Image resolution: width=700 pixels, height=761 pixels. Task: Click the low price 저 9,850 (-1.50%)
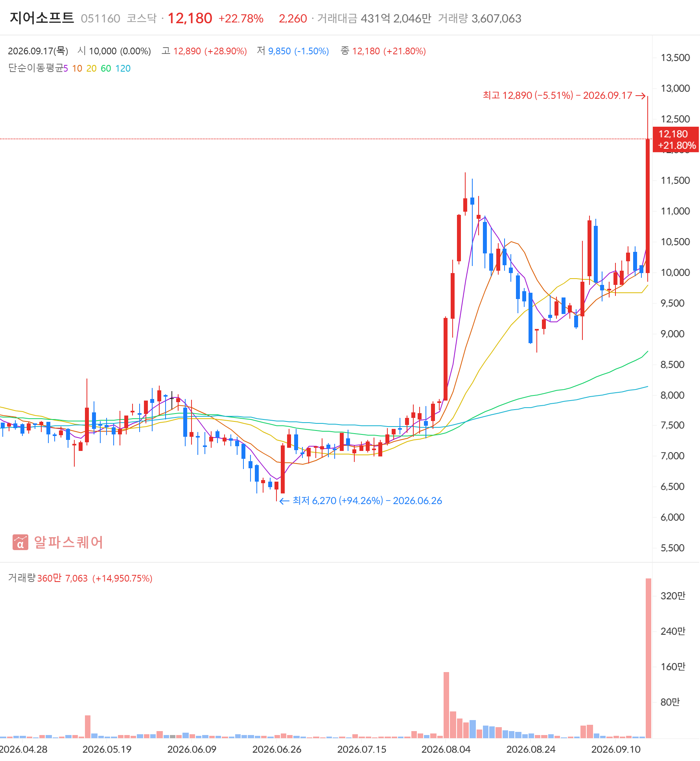point(293,51)
